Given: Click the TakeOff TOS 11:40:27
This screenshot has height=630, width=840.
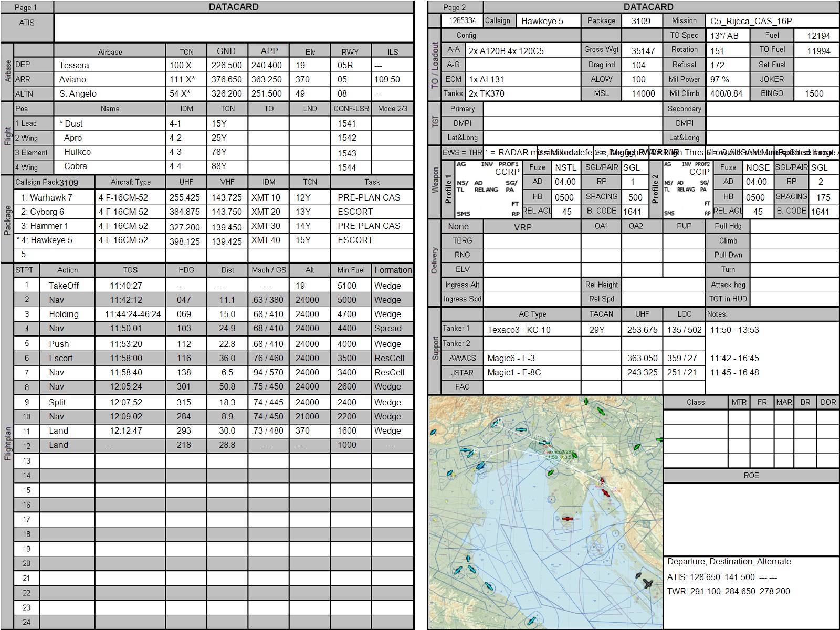Looking at the screenshot, I should pyautogui.click(x=126, y=286).
